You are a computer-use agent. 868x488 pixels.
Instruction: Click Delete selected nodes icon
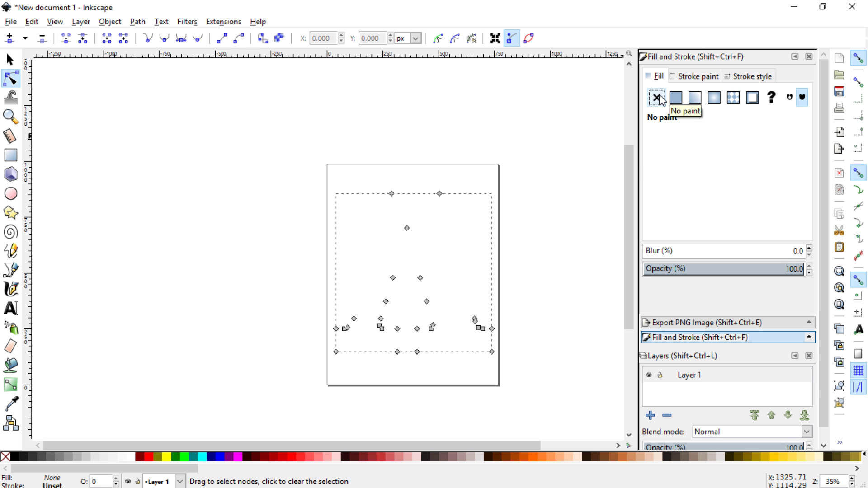click(42, 38)
